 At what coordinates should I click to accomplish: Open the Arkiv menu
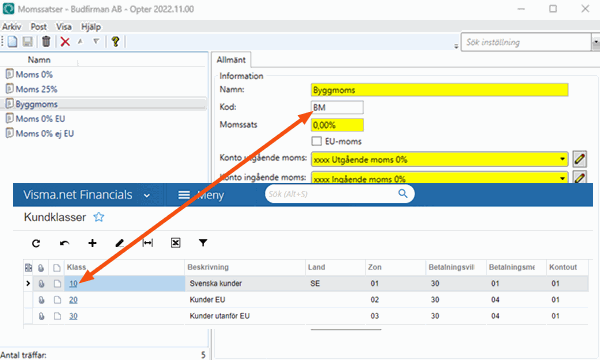tap(11, 27)
